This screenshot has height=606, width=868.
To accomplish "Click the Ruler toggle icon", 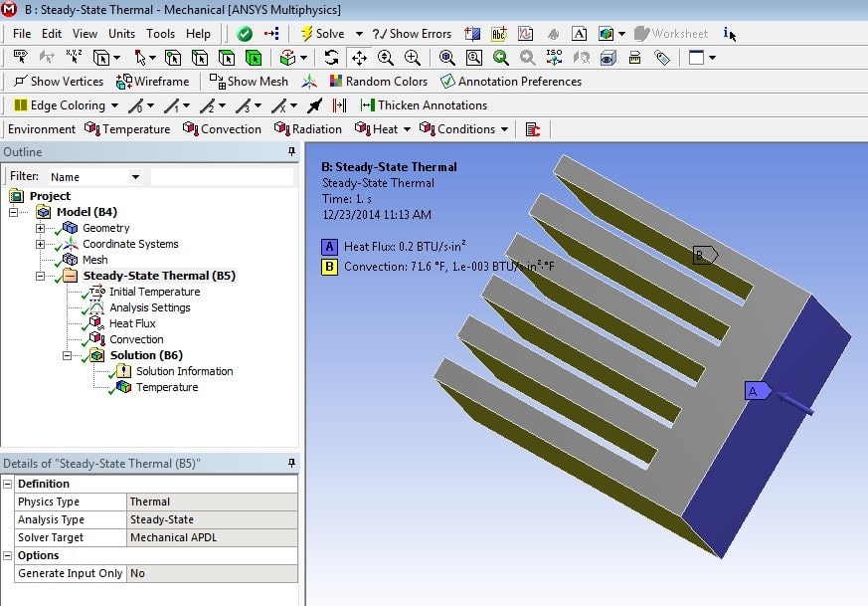I will [x=635, y=58].
